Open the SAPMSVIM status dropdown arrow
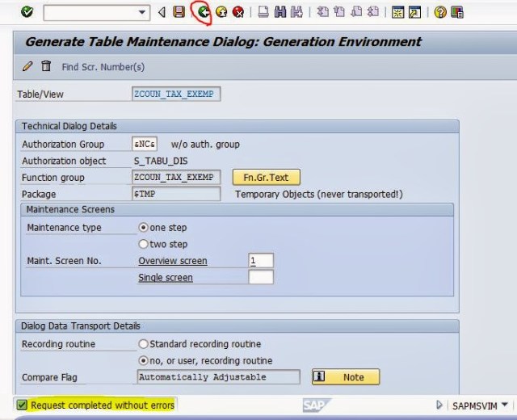Screen dimensions: 517x420 [504, 405]
